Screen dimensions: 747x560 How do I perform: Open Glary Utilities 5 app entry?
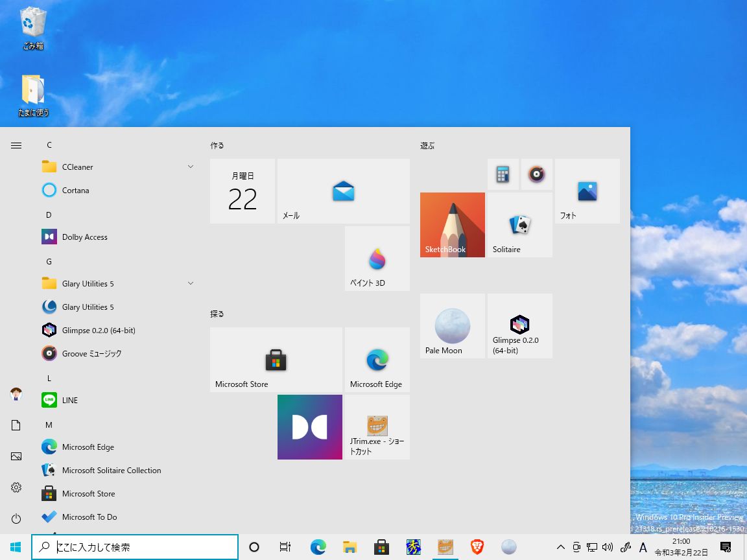click(x=117, y=307)
